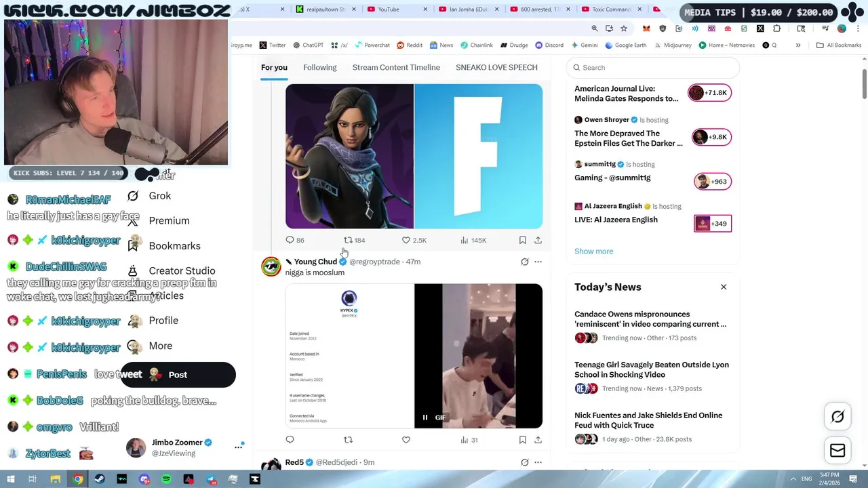Switch to the Following tab
Viewport: 868px width, 488px height.
point(320,67)
